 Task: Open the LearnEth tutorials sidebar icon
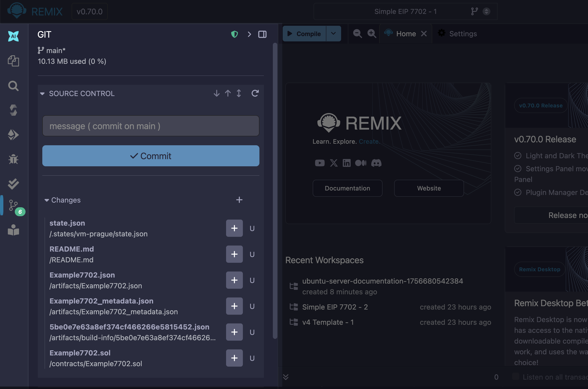click(13, 230)
